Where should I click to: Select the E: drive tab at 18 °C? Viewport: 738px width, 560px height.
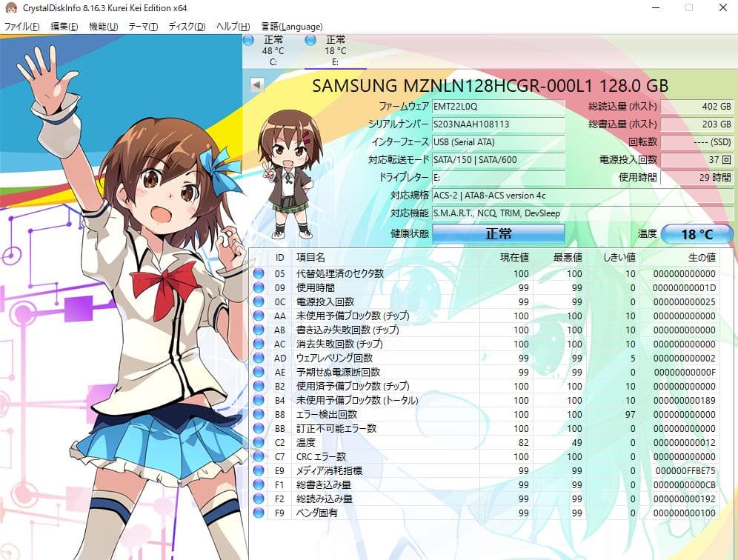tap(335, 51)
